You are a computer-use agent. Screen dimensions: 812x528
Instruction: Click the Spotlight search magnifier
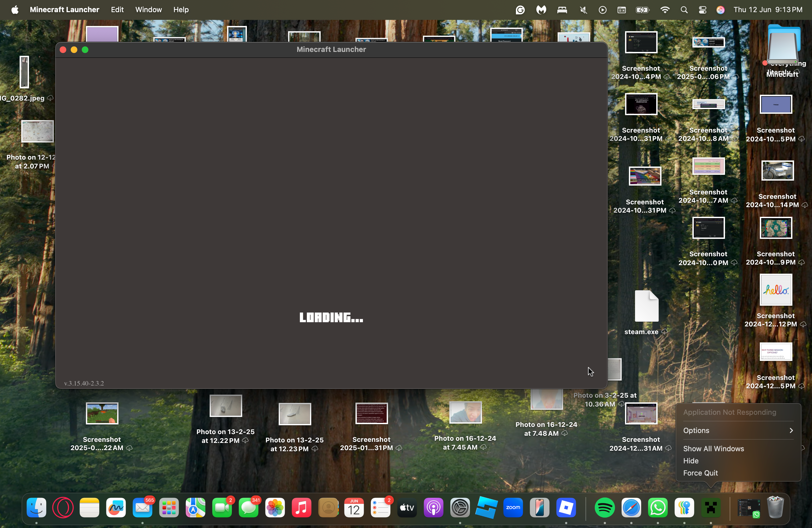[684, 10]
